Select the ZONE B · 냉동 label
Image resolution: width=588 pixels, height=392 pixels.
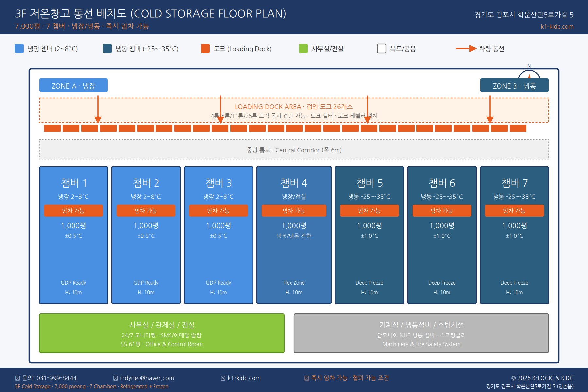514,86
